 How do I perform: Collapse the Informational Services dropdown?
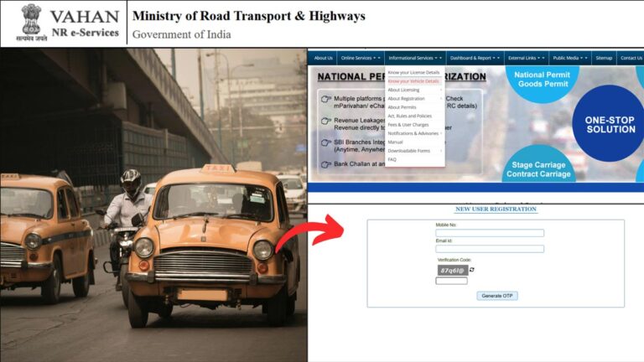(x=415, y=58)
